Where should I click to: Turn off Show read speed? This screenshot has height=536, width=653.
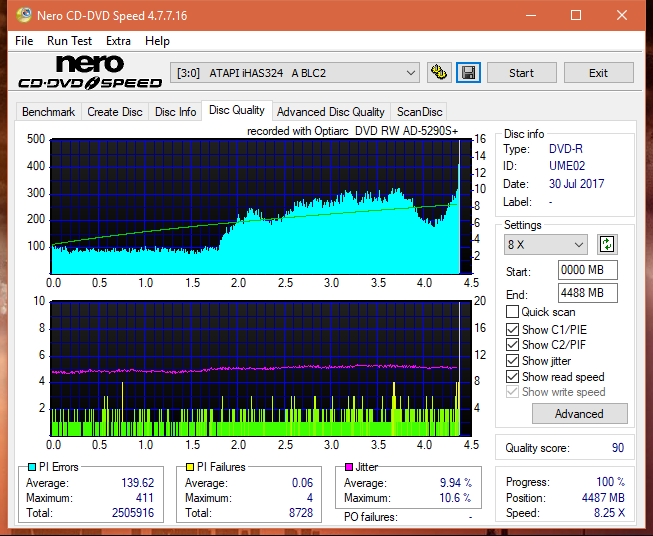coord(512,376)
